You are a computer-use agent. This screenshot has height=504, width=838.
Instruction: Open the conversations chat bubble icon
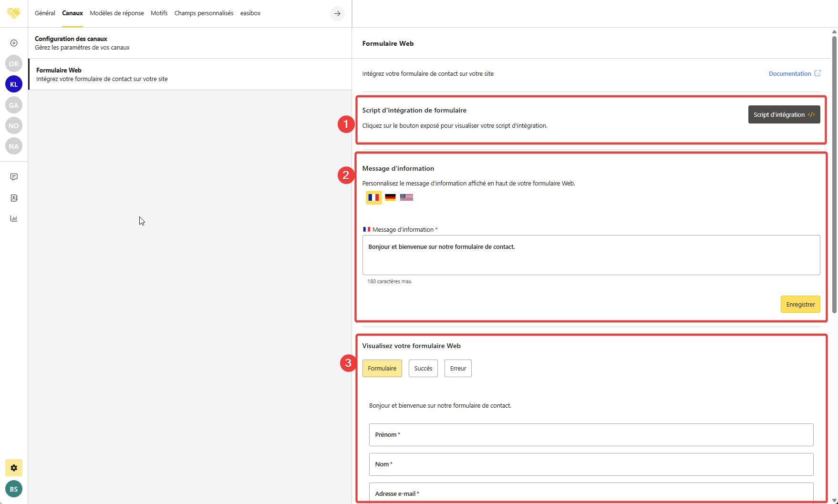(14, 177)
